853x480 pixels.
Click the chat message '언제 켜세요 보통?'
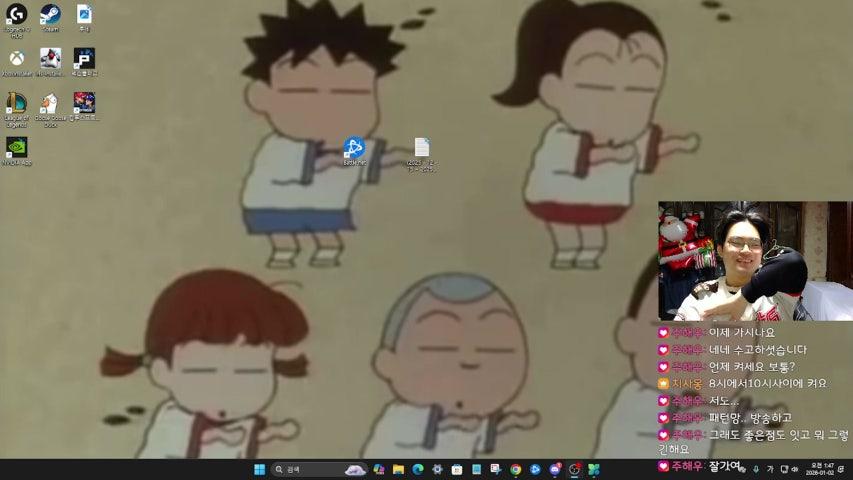pos(752,367)
